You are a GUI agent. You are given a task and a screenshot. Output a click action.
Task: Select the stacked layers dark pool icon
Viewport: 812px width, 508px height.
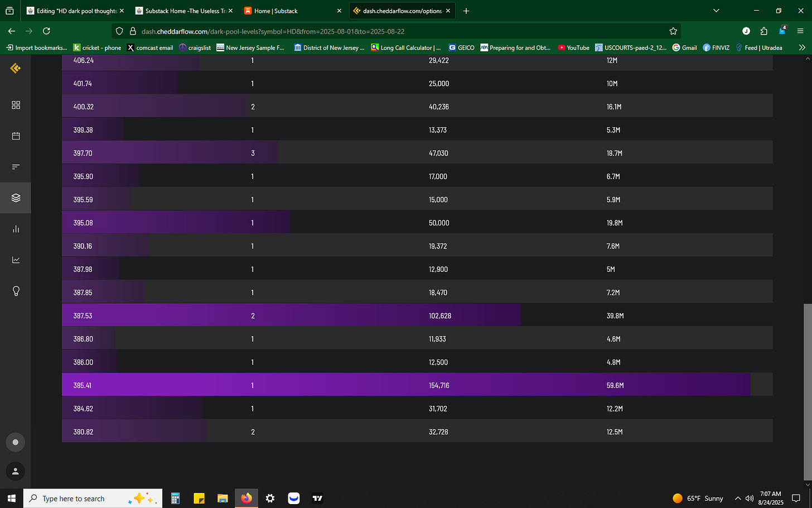coord(16,198)
